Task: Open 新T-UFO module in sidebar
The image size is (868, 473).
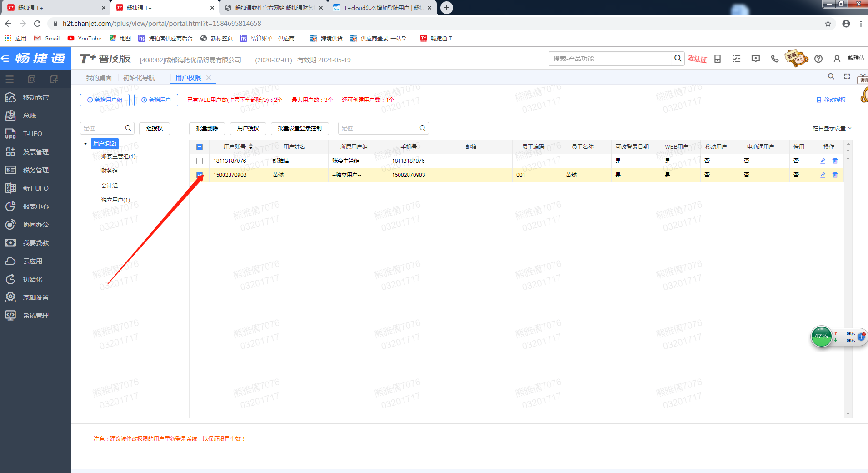Action: click(x=35, y=188)
